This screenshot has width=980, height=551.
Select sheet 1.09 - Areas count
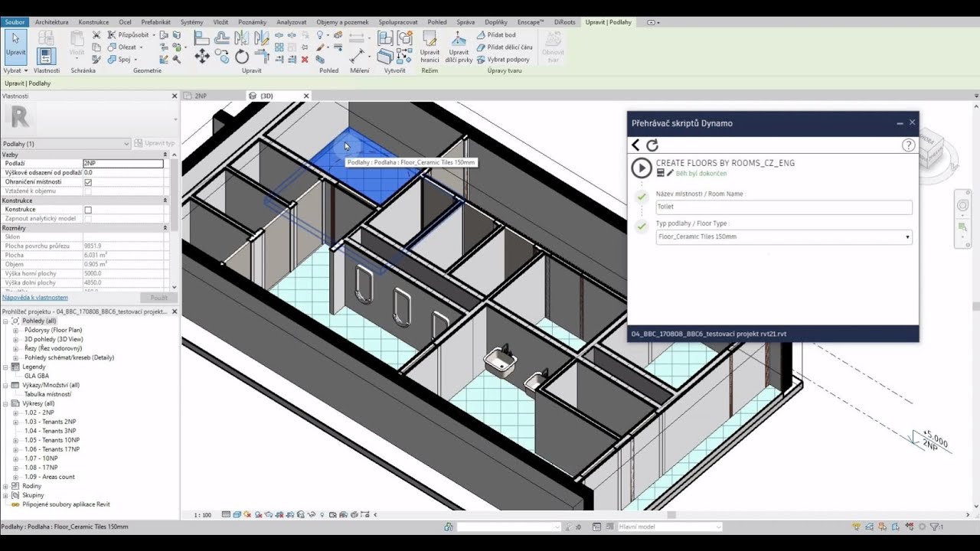(x=49, y=477)
